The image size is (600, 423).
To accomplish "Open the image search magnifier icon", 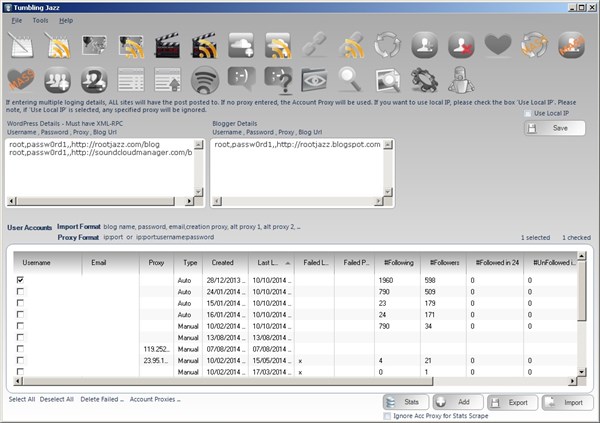I will pos(388,80).
